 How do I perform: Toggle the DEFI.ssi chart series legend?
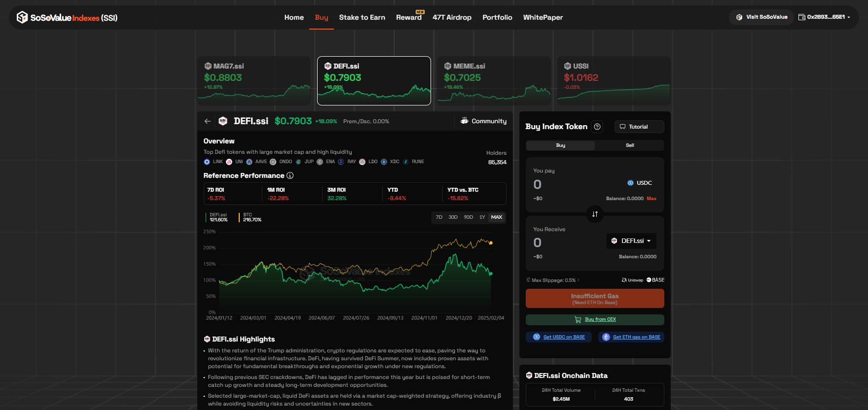217,217
